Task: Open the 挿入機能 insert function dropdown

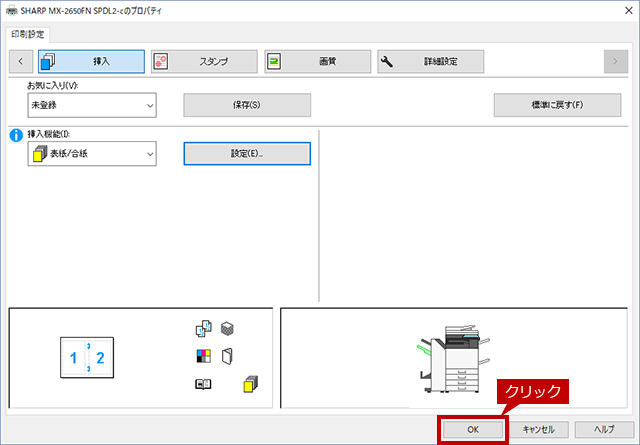Action: pos(92,154)
